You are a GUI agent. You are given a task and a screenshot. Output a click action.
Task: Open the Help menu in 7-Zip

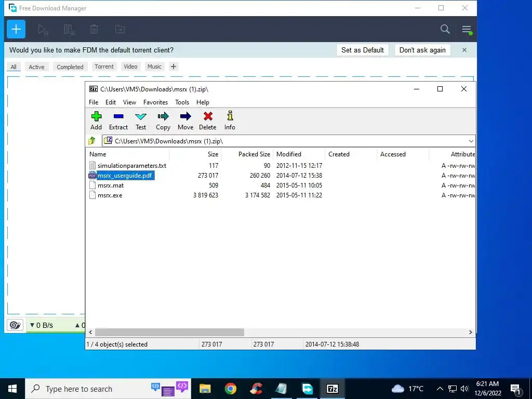click(203, 102)
